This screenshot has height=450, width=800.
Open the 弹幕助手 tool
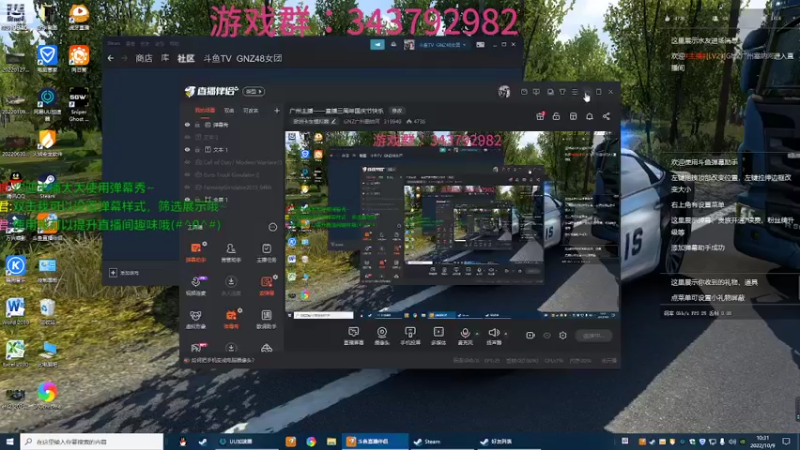click(195, 252)
